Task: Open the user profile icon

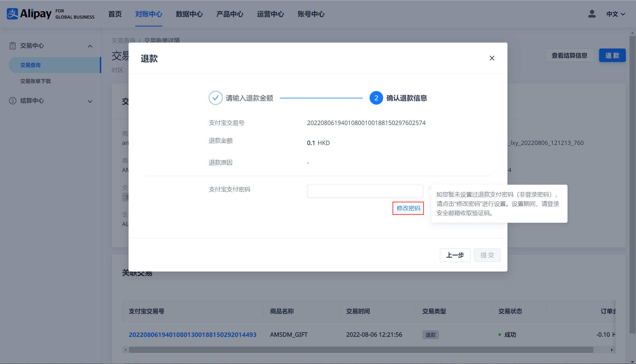Action: pos(592,14)
